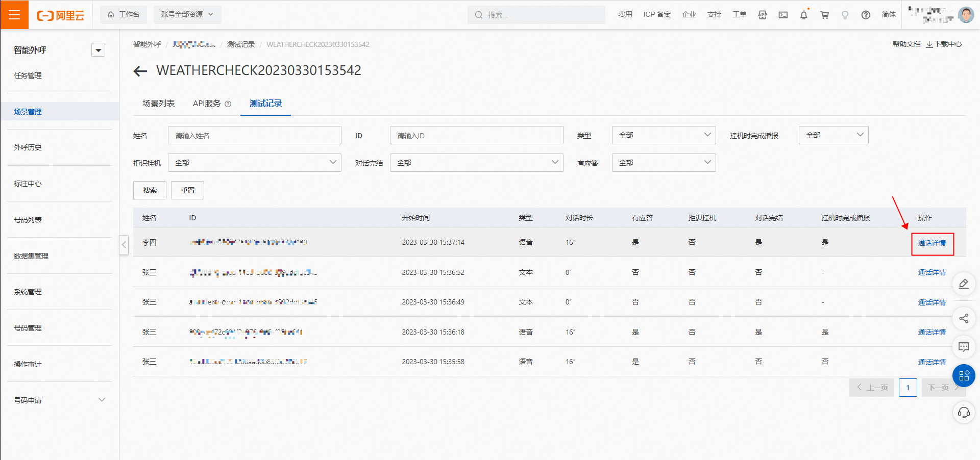This screenshot has height=460, width=980.
Task: Open the help question mark icon
Action: (x=866, y=15)
